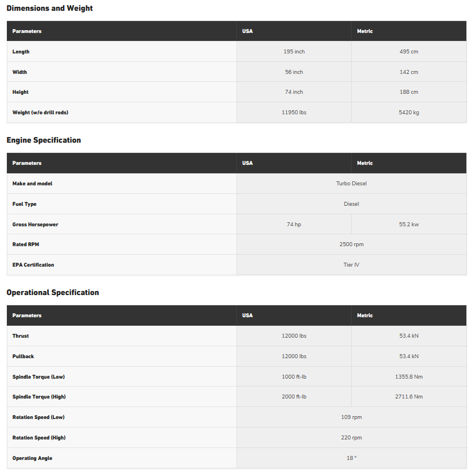This screenshot has height=473, width=476.
Task: Select USA column header in Dimensions table
Action: (248, 31)
